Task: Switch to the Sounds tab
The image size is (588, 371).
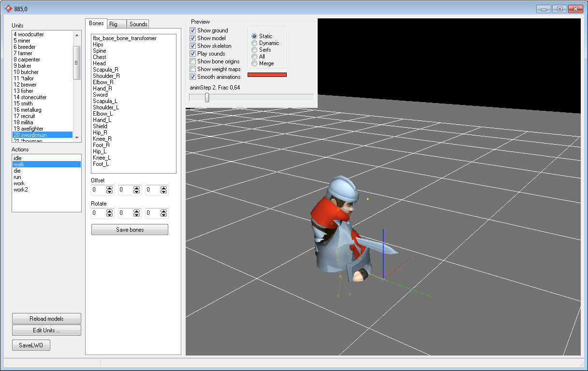Action: 138,24
